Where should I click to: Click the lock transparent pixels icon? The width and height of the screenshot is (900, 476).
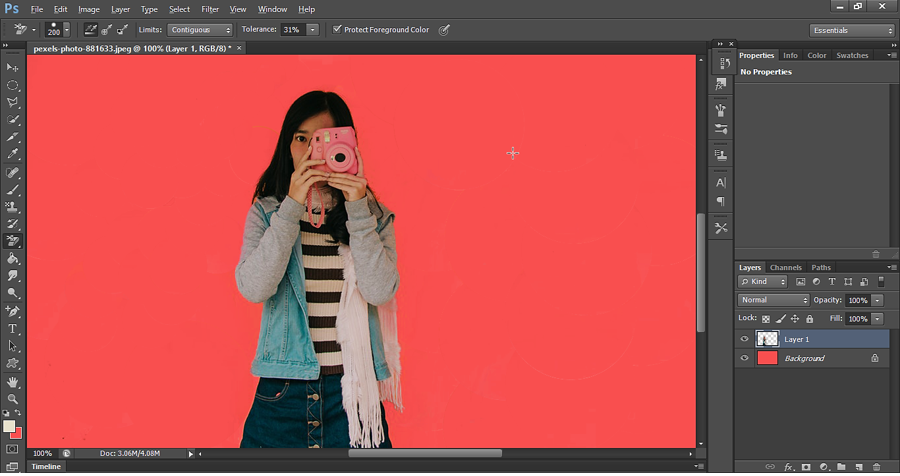tap(766, 318)
